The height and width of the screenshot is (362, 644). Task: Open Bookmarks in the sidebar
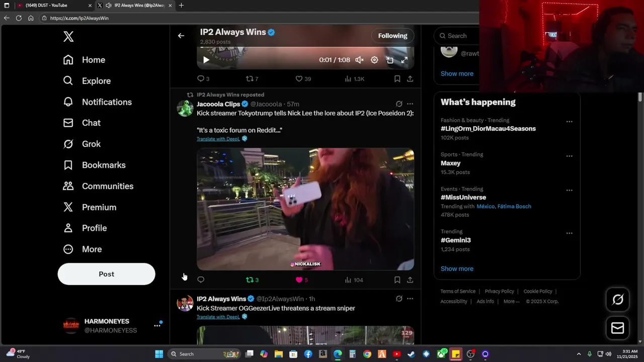94,165
